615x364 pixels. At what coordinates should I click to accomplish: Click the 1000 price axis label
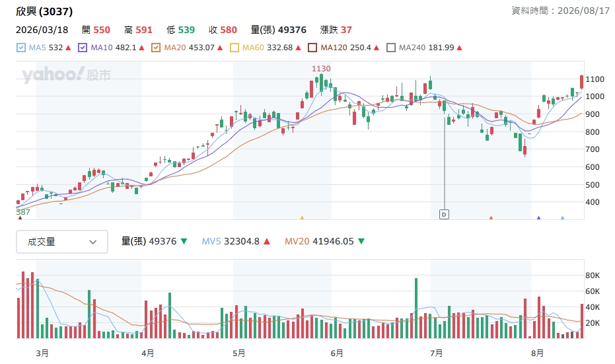click(595, 96)
